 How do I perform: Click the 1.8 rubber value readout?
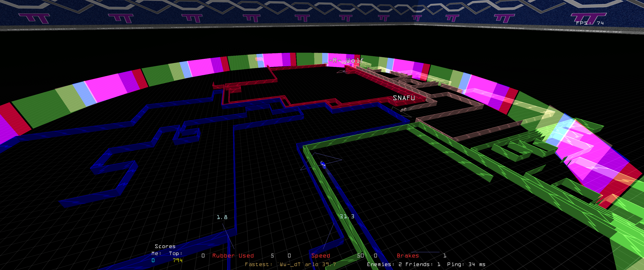coord(222,217)
